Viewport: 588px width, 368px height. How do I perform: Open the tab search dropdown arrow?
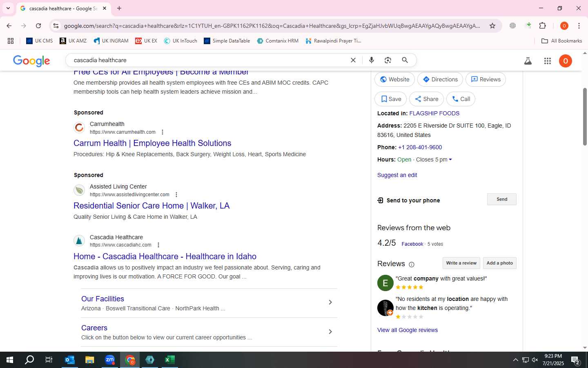click(x=8, y=8)
